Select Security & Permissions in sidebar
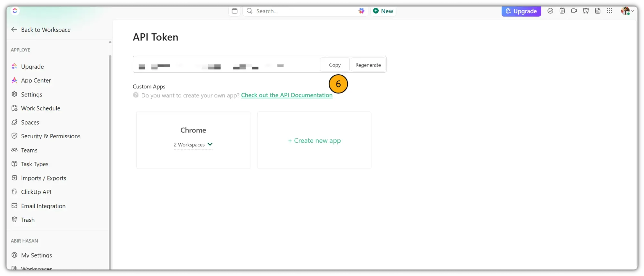The width and height of the screenshot is (644, 276). pos(51,136)
